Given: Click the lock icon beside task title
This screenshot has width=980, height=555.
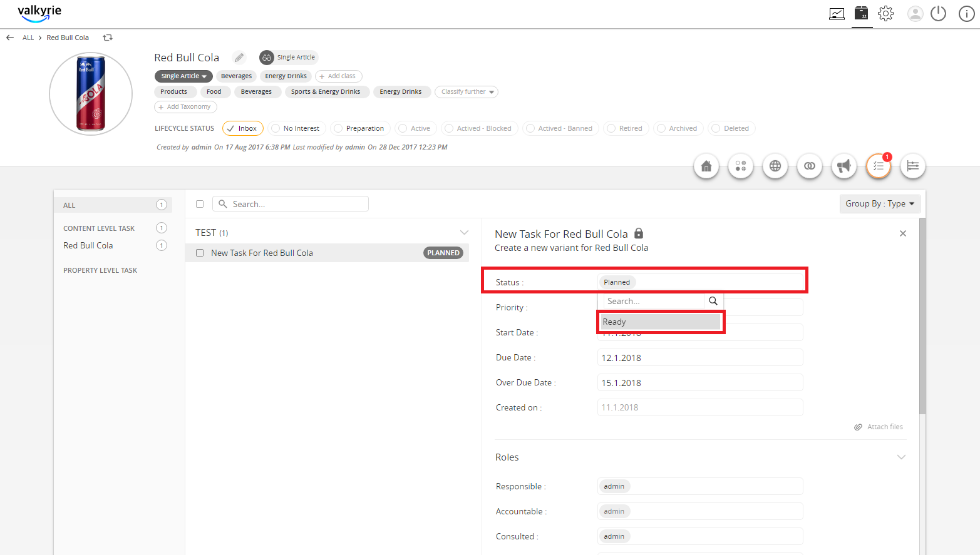Looking at the screenshot, I should pyautogui.click(x=639, y=233).
